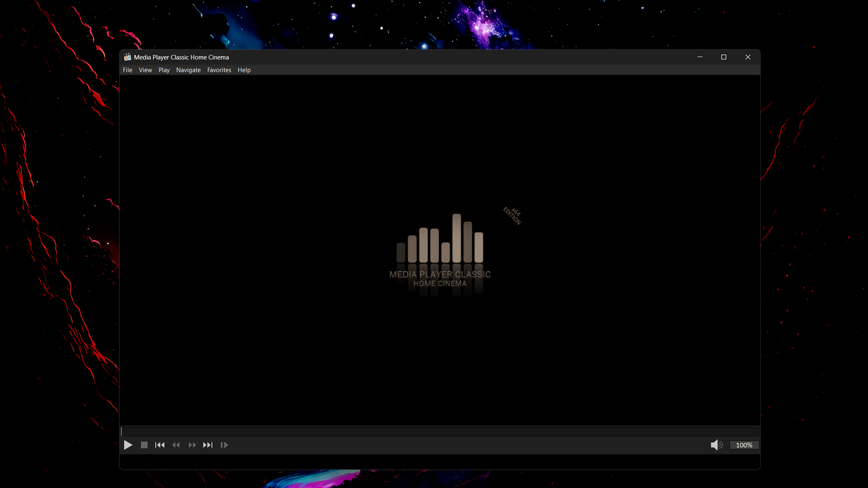The height and width of the screenshot is (488, 868).
Task: Open the File menu
Action: pos(128,70)
